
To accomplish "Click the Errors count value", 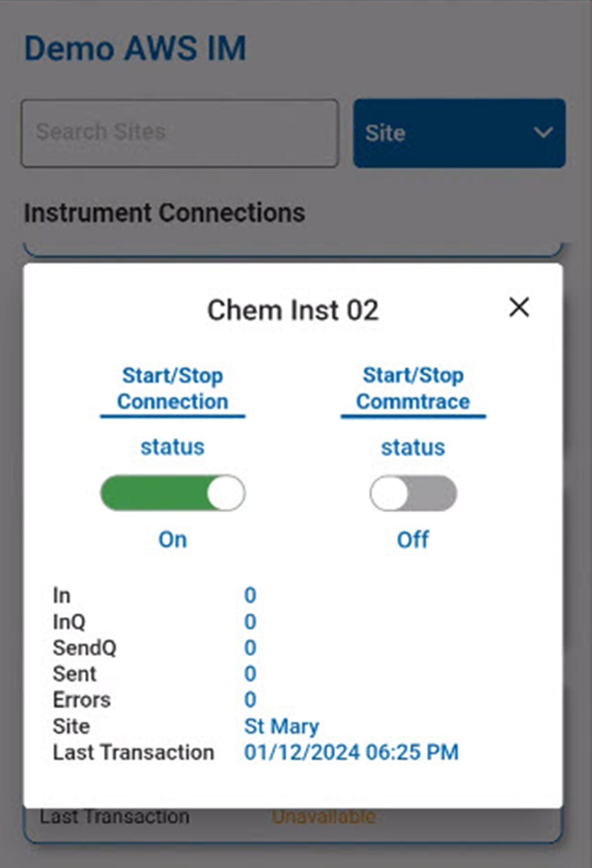I will point(250,700).
